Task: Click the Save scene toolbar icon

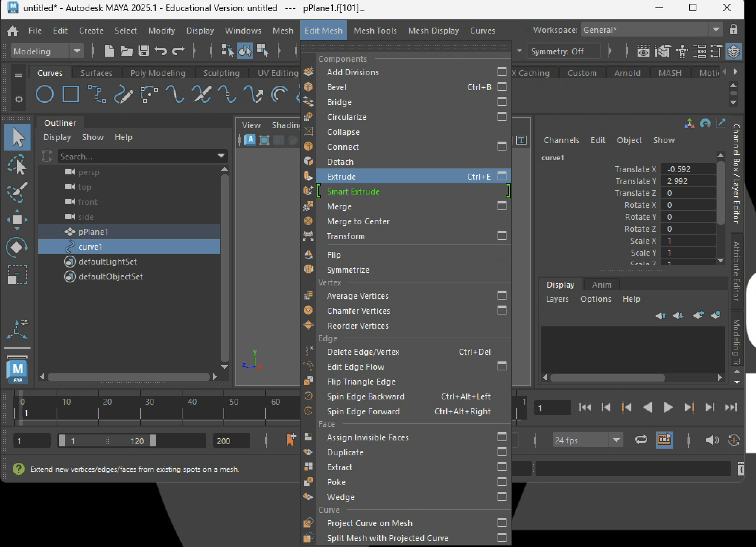Action: pos(144,51)
